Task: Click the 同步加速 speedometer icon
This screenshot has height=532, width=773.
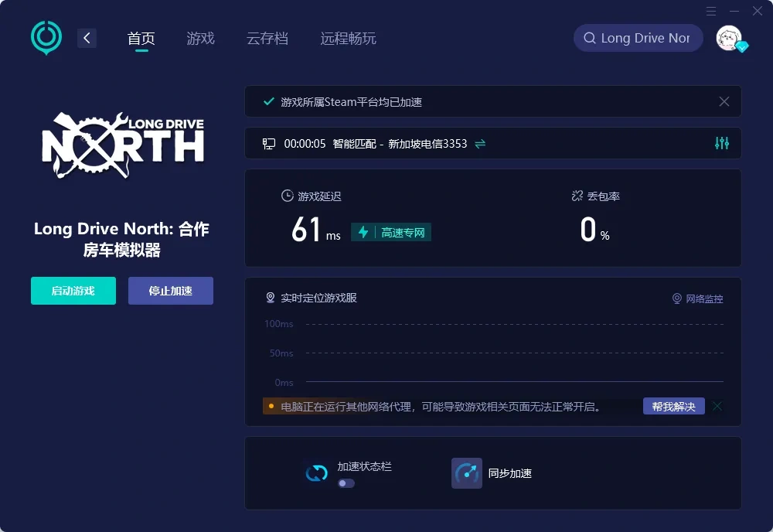Action: (467, 472)
